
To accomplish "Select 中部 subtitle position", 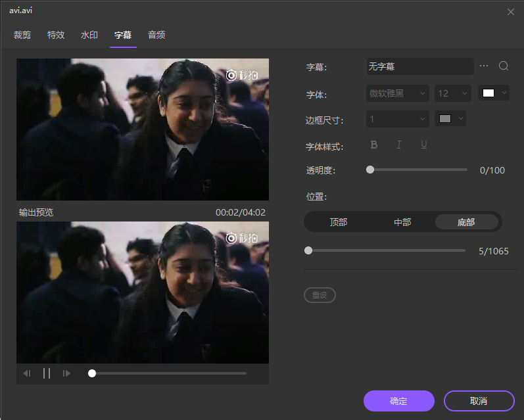I will (402, 222).
